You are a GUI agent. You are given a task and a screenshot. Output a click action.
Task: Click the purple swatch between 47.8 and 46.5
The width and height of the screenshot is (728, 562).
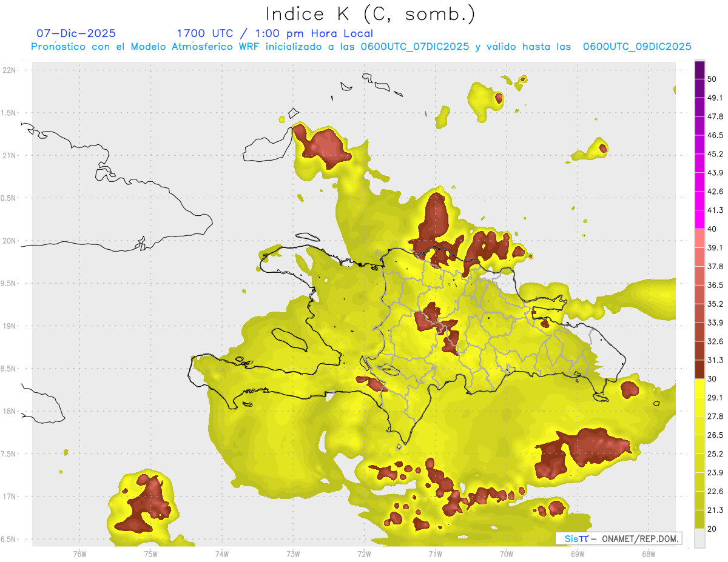[699, 126]
